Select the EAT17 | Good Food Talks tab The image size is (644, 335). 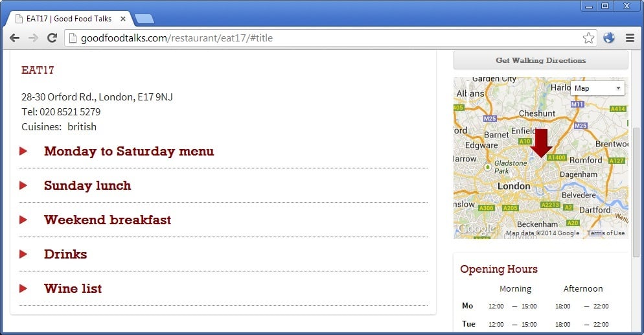pos(70,19)
